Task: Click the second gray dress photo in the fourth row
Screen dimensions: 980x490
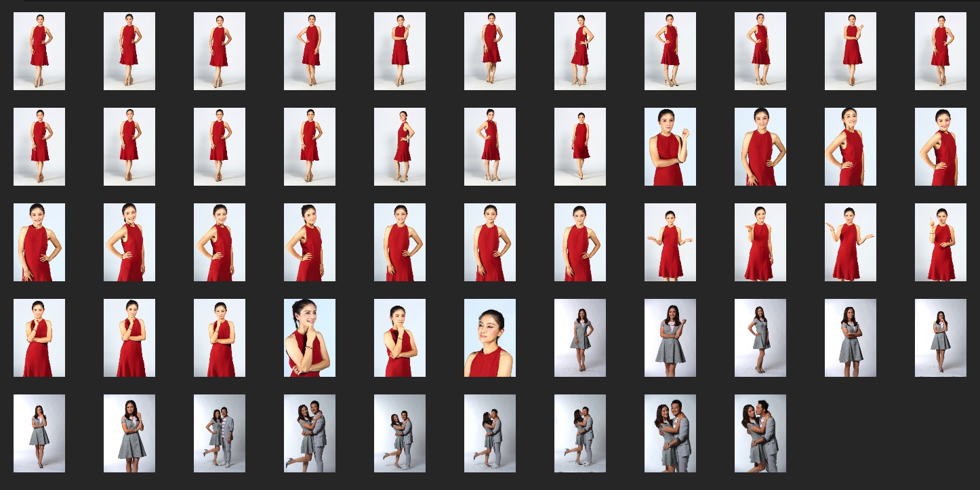Action: click(670, 338)
